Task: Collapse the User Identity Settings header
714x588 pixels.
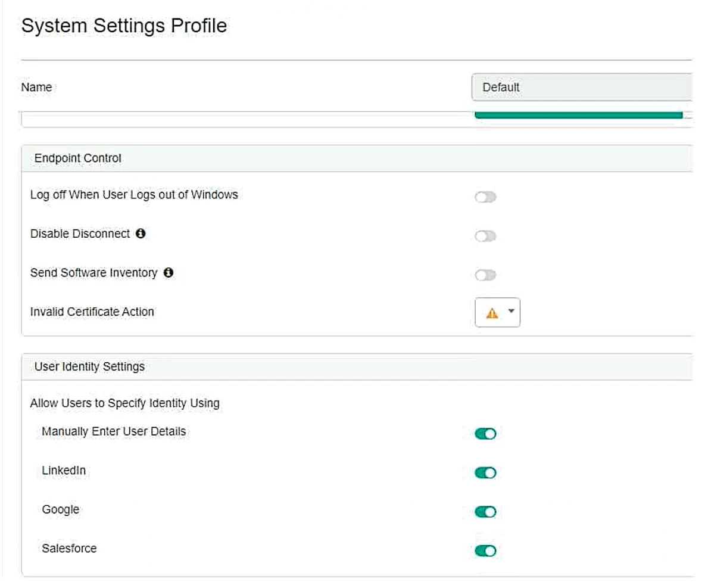Action: tap(89, 366)
